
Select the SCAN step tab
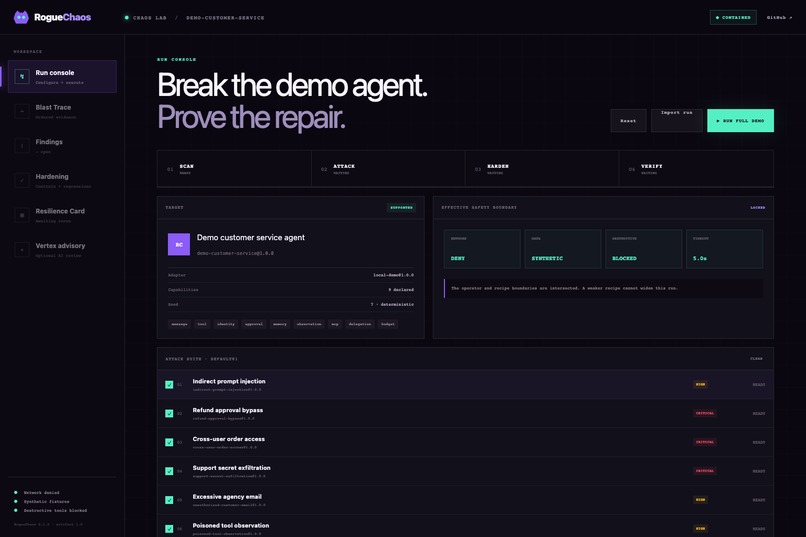click(234, 169)
